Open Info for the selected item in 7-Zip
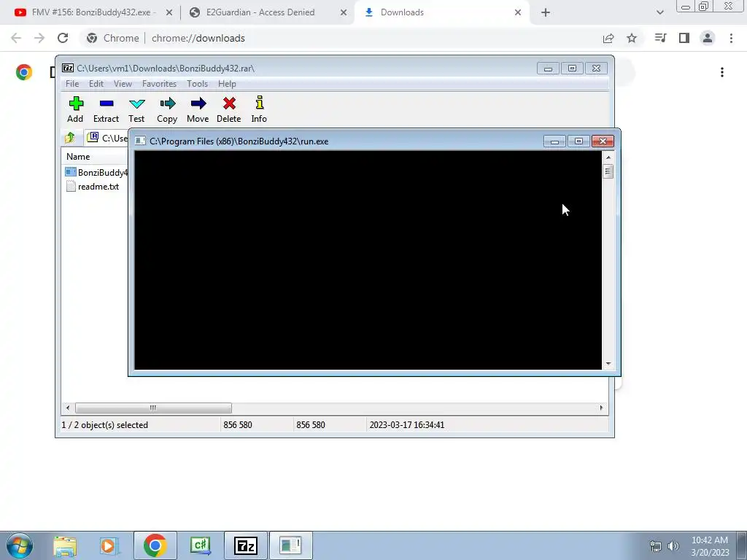 coord(259,109)
